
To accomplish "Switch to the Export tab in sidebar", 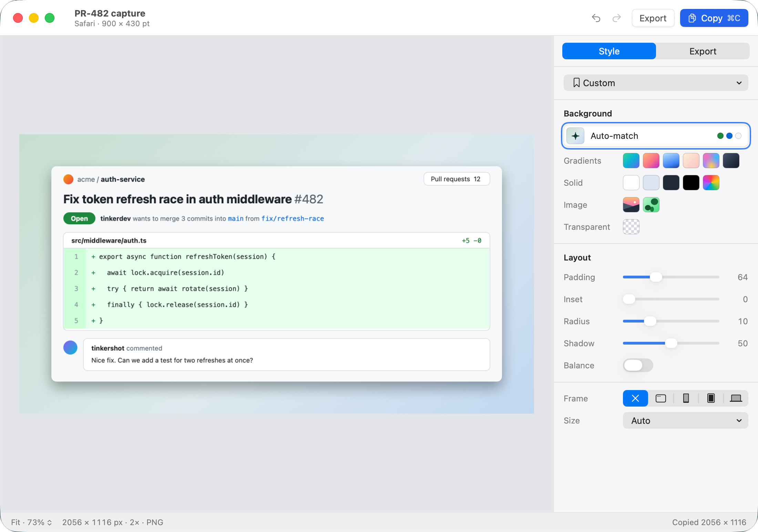I will pyautogui.click(x=703, y=51).
